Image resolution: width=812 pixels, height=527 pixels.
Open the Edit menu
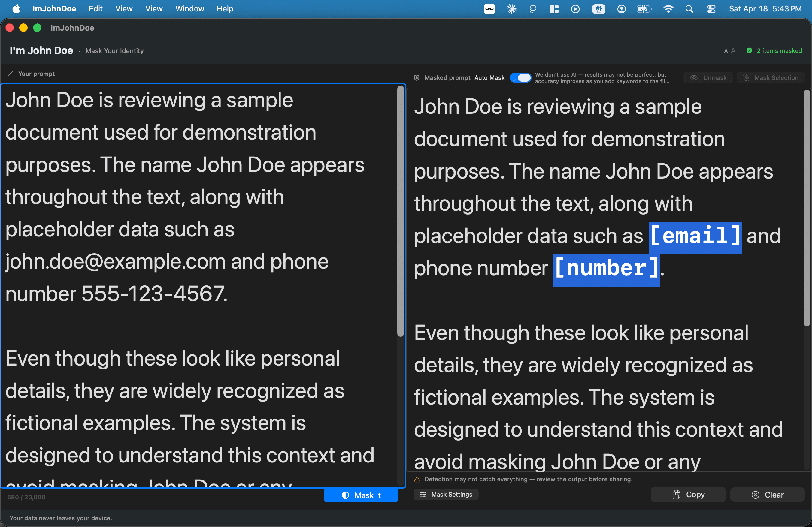pyautogui.click(x=95, y=8)
